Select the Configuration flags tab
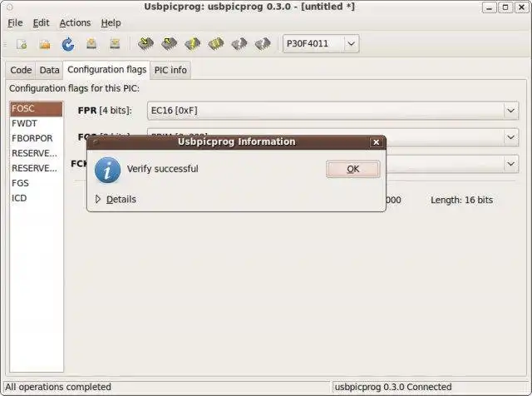 click(x=107, y=70)
